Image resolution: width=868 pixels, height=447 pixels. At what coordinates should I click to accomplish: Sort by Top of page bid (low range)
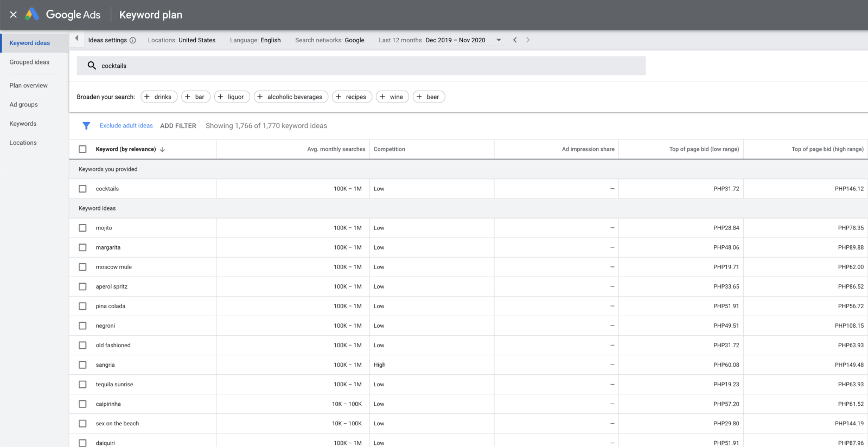pyautogui.click(x=704, y=149)
